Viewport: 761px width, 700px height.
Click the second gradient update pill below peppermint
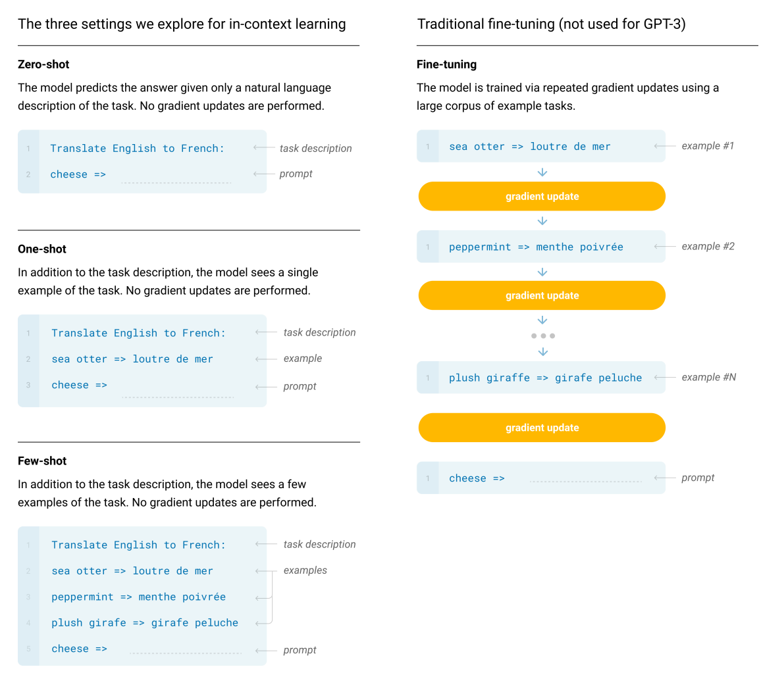pyautogui.click(x=542, y=295)
